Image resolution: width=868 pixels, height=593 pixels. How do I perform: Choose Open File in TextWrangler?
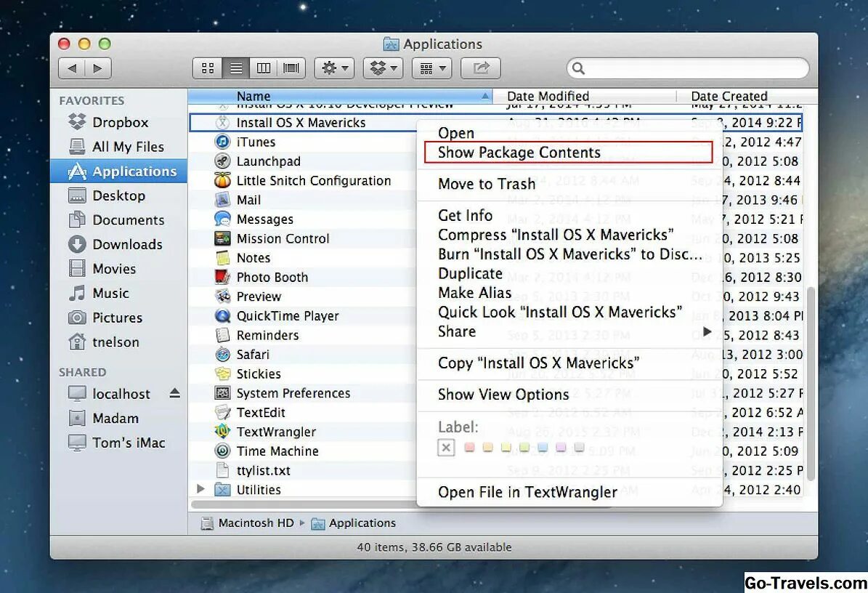(x=569, y=492)
